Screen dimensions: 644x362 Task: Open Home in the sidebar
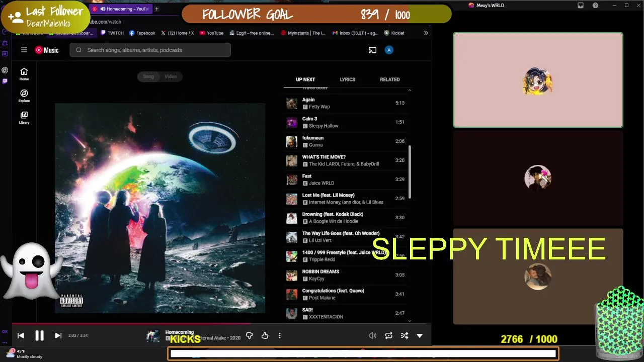click(x=24, y=74)
